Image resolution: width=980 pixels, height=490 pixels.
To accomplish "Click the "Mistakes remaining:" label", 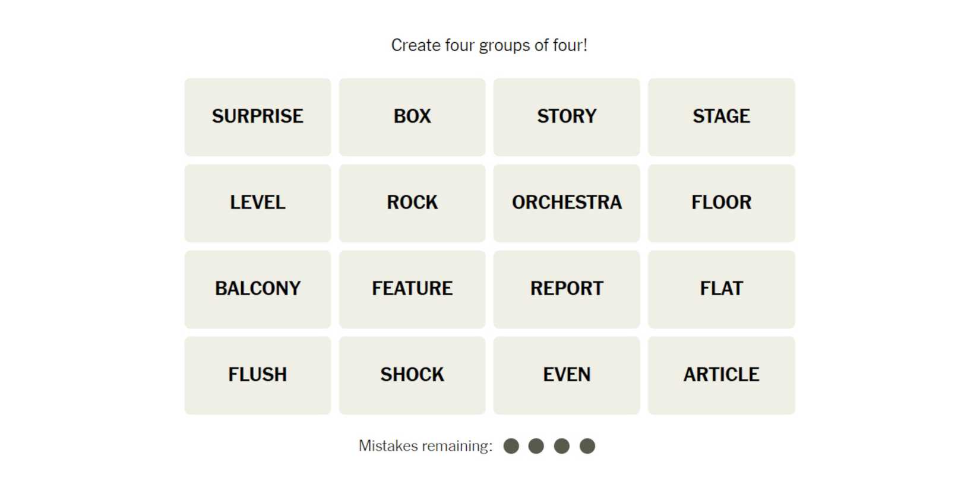I will [x=425, y=446].
